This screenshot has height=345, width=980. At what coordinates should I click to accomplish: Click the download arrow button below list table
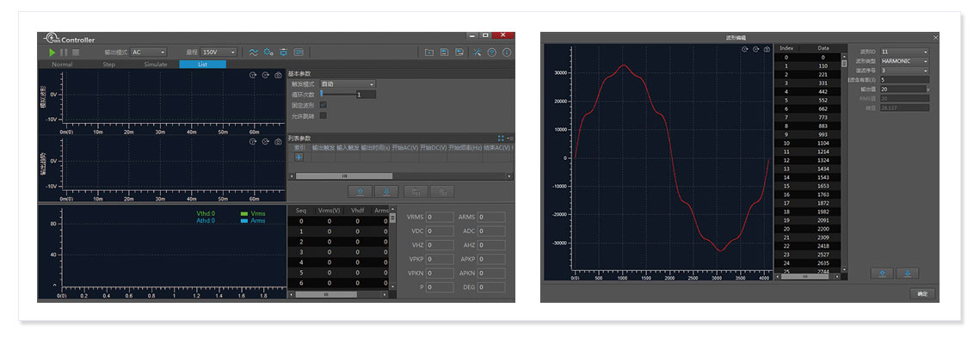point(386,191)
